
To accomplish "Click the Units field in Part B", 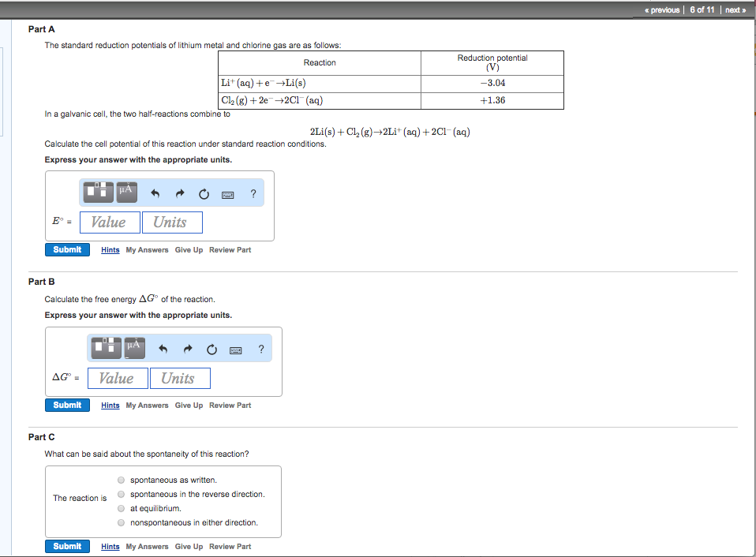I will coord(180,378).
